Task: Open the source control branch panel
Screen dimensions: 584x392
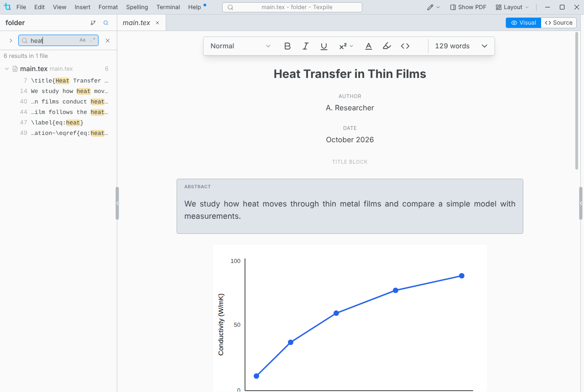Action: pos(93,23)
